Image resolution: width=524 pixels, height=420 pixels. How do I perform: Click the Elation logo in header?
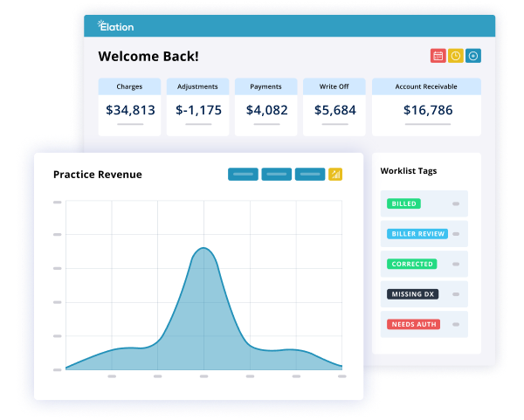116,26
